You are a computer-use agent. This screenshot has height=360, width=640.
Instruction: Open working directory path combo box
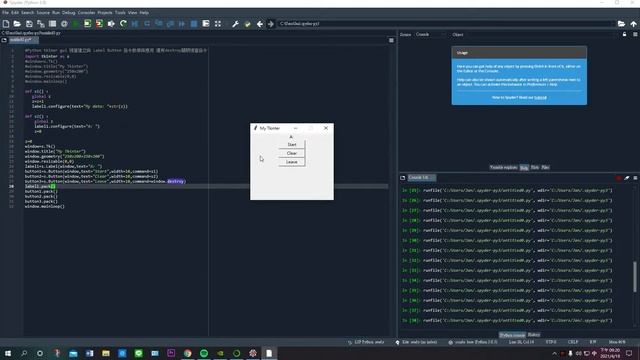(446, 24)
